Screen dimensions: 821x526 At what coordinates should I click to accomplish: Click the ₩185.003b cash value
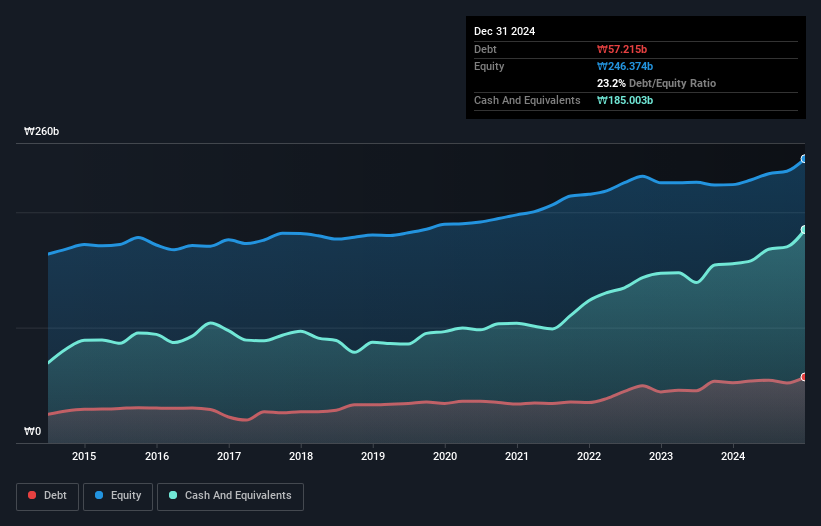pyautogui.click(x=625, y=100)
